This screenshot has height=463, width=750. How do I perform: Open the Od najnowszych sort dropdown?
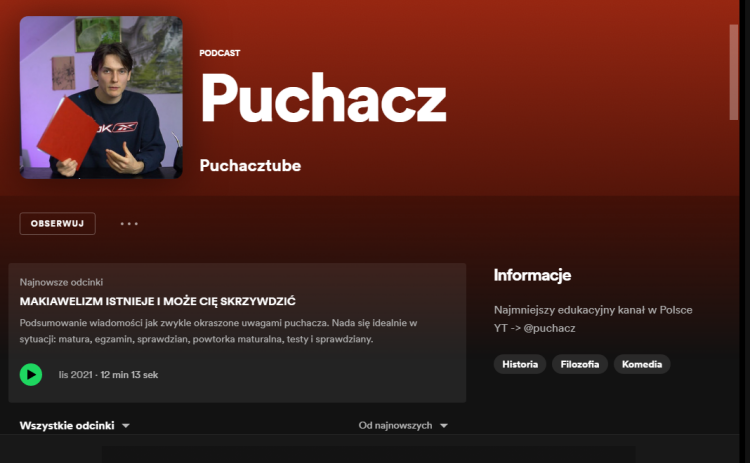click(403, 425)
